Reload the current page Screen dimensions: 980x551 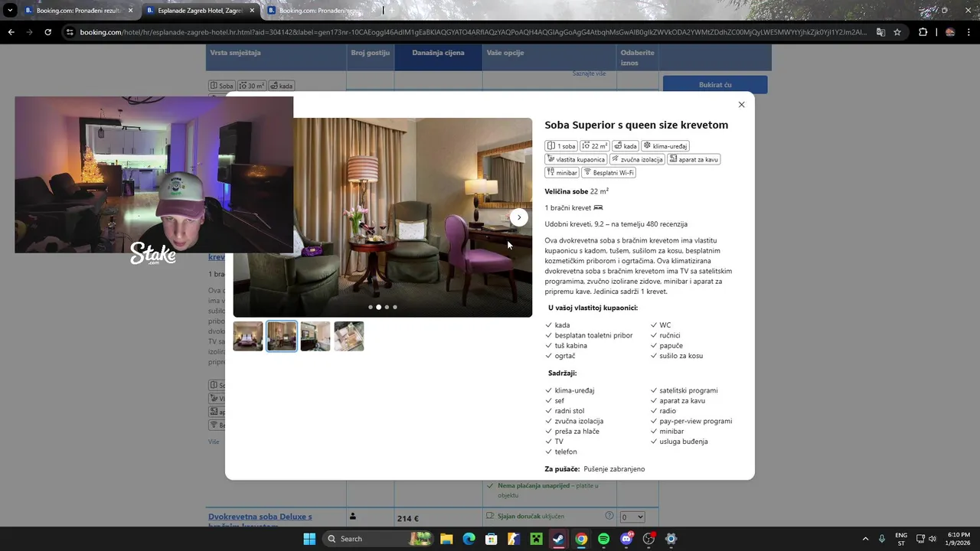47,32
